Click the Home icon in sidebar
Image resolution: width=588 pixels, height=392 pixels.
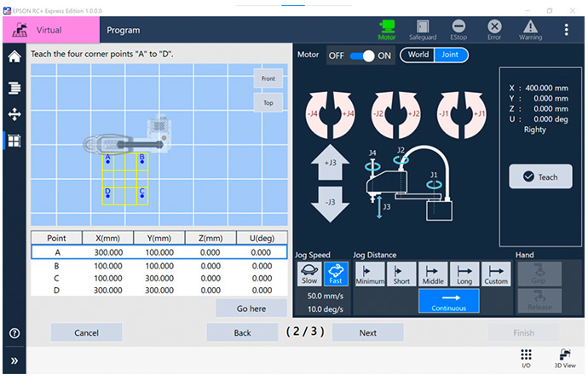pos(14,57)
